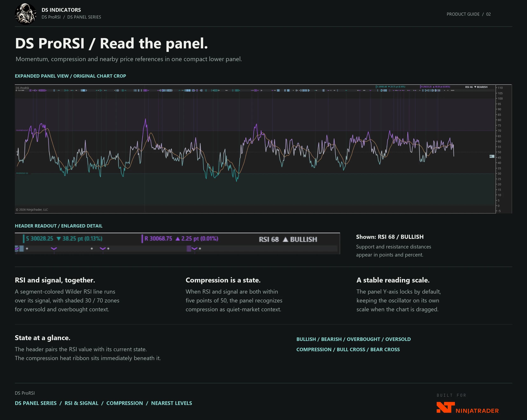Click BULL CROSS in the state list
Viewport: 527px width, 420px height.
(351, 350)
